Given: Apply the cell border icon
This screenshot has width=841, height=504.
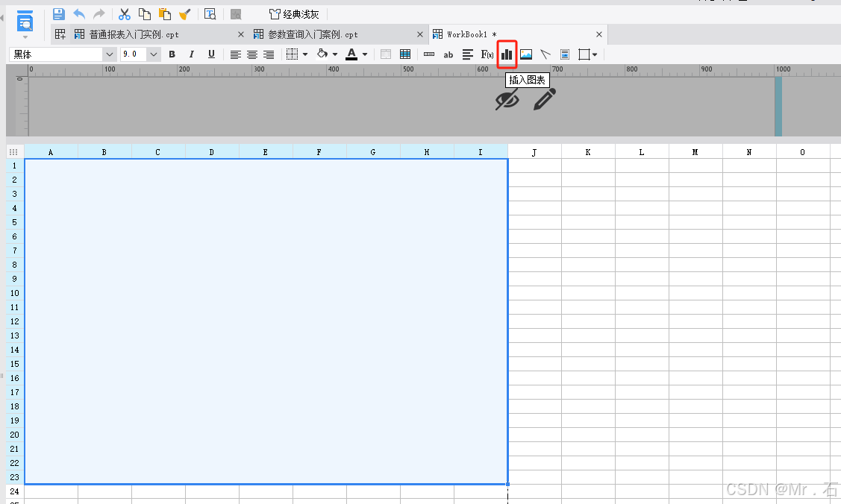Looking at the screenshot, I should coord(293,54).
